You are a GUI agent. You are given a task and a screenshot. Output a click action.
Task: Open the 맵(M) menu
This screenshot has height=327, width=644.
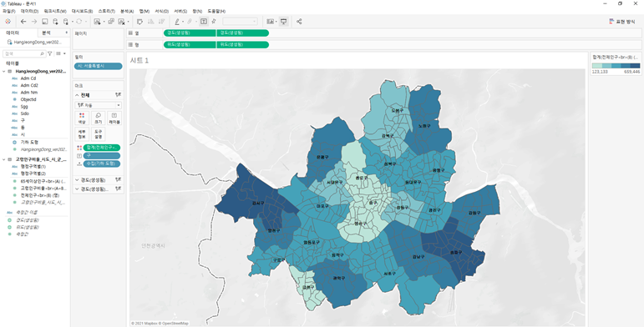[x=145, y=11]
